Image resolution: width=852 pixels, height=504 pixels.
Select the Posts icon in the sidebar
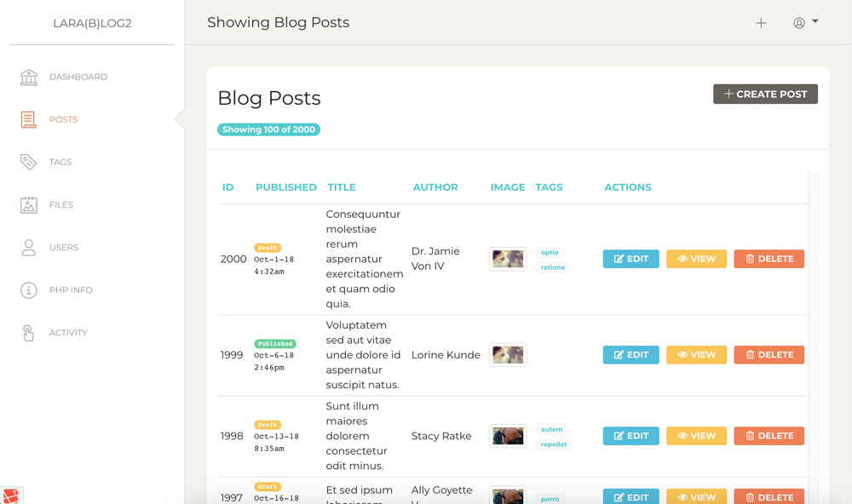(x=28, y=119)
